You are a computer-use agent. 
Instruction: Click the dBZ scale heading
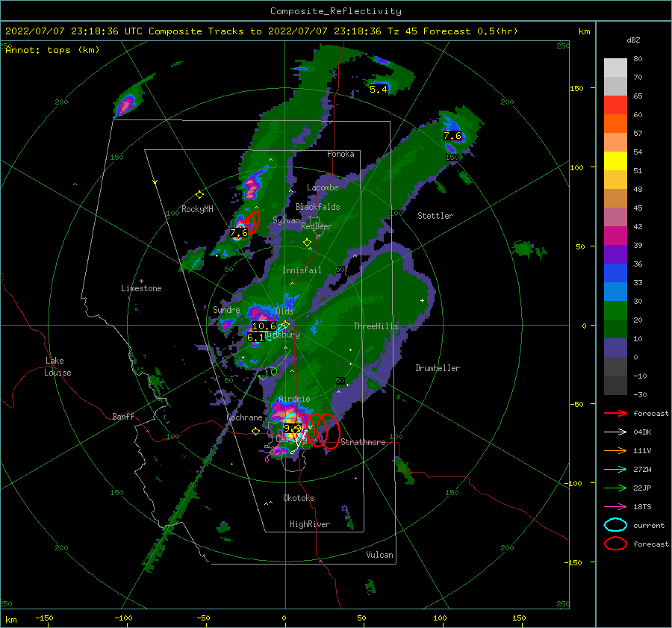point(633,40)
